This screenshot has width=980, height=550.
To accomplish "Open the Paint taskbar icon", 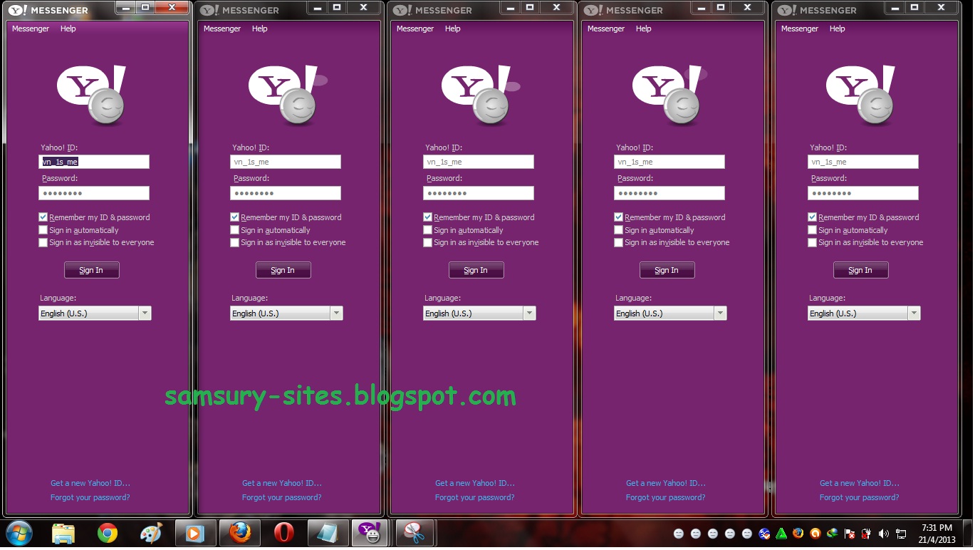I will 151,533.
